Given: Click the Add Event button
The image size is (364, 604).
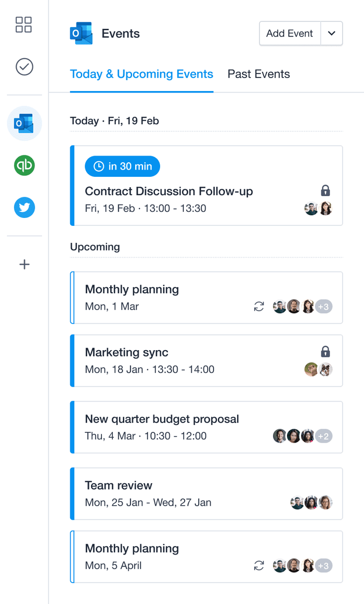Looking at the screenshot, I should click(x=290, y=33).
